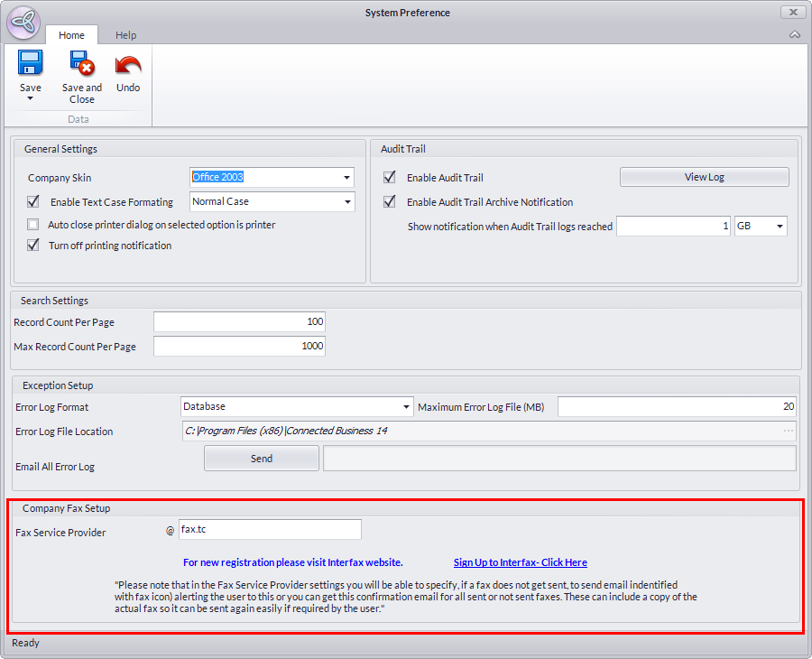812x659 pixels.
Task: Click the View Log button
Action: click(704, 177)
